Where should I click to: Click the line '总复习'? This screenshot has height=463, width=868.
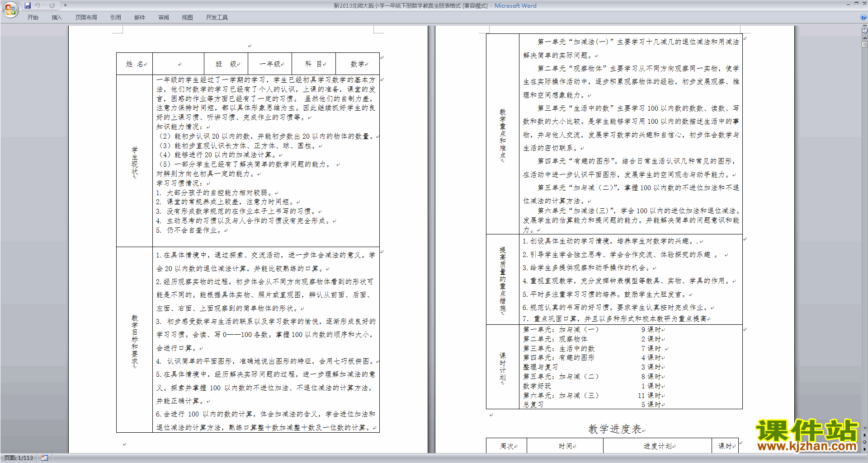(x=533, y=405)
